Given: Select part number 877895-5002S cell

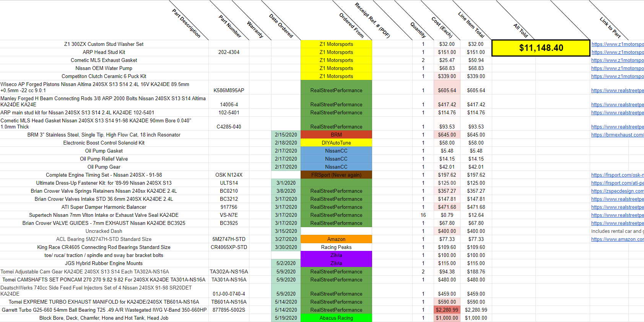Looking at the screenshot, I should [229, 310].
